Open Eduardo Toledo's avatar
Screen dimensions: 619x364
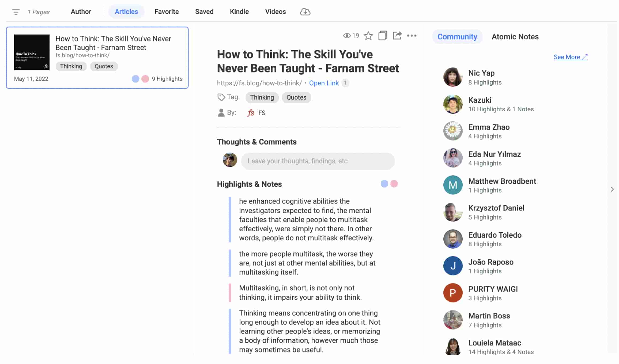453,239
